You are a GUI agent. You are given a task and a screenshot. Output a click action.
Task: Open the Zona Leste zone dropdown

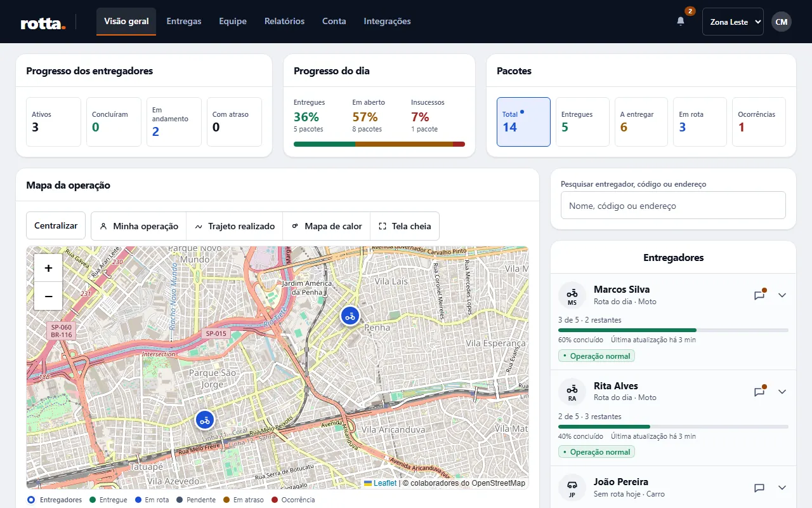[x=733, y=22]
